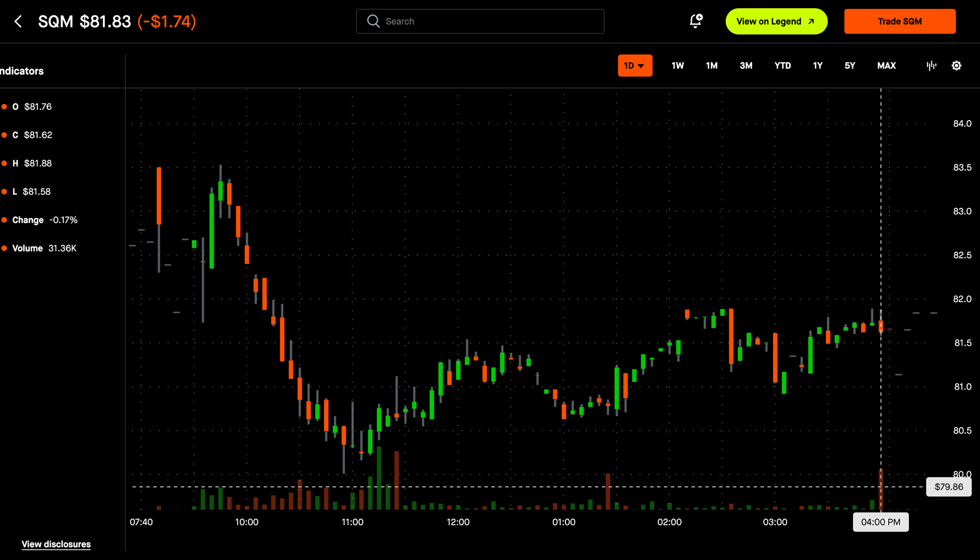This screenshot has height=560, width=980.
Task: Focus the Search input field
Action: click(x=490, y=22)
